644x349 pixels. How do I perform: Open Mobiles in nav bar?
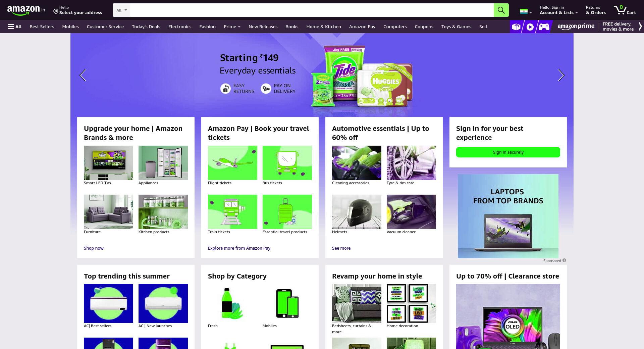[x=70, y=27]
